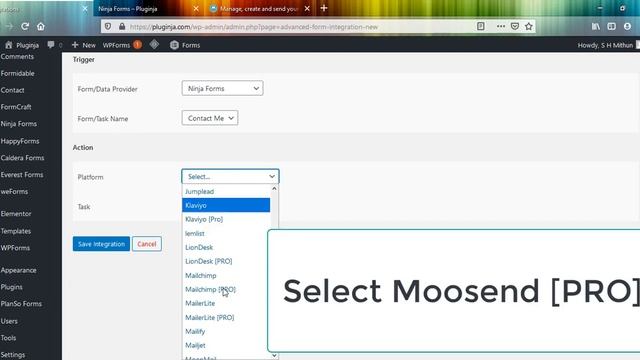Image resolution: width=640 pixels, height=360 pixels.
Task: Add New content from admin bar
Action: click(84, 45)
